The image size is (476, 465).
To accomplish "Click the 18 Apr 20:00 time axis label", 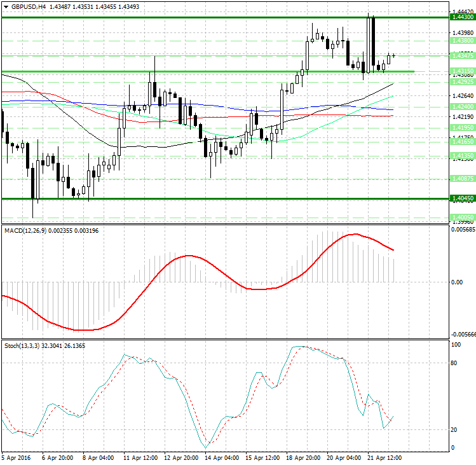I will (x=303, y=457).
